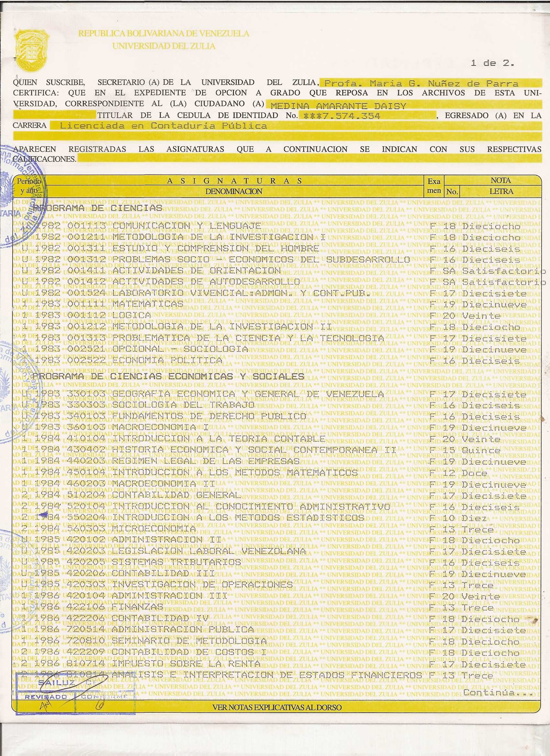The image size is (550, 756).
Task: Click the "ASIGNATURAS" column header
Action: (234, 181)
